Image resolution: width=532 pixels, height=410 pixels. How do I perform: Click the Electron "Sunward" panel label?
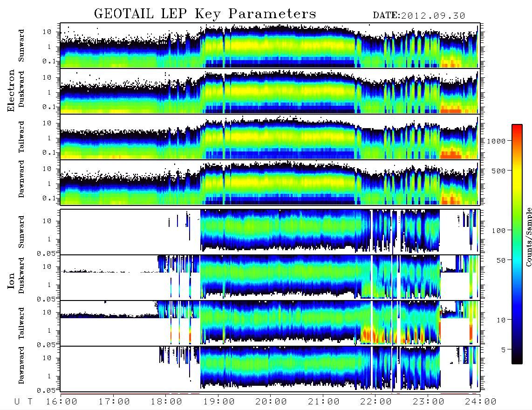[21, 46]
